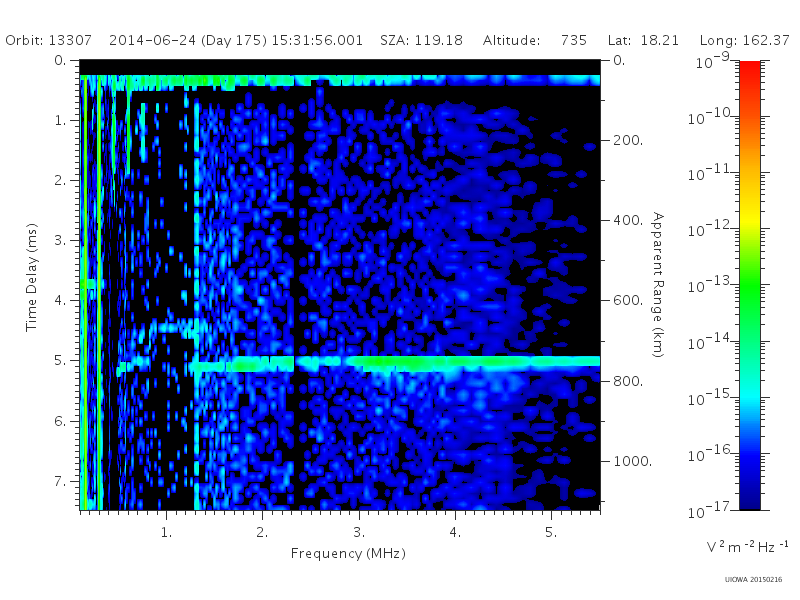Click the date 2014-06-24 (Day 175) text
The image size is (800, 600).
coord(188,40)
